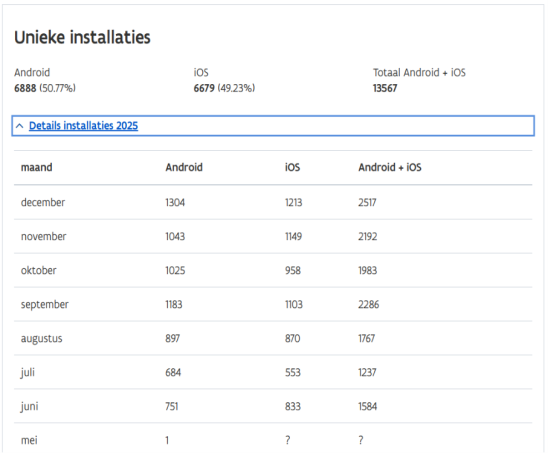Image resolution: width=548 pixels, height=453 pixels.
Task: Select mei Android value 1
Action: [167, 440]
